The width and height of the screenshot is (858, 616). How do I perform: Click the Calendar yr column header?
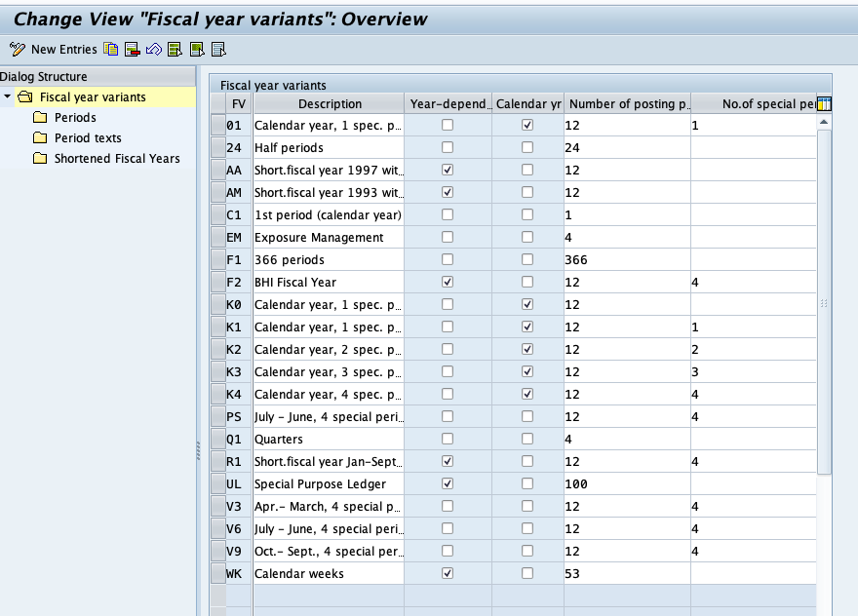point(528,103)
